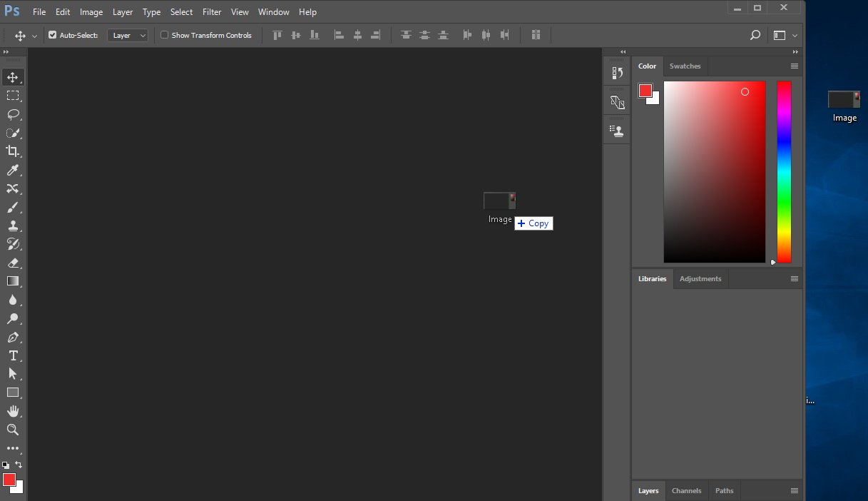The width and height of the screenshot is (868, 501).
Task: Open the Libraries panel options menu
Action: pyautogui.click(x=795, y=278)
